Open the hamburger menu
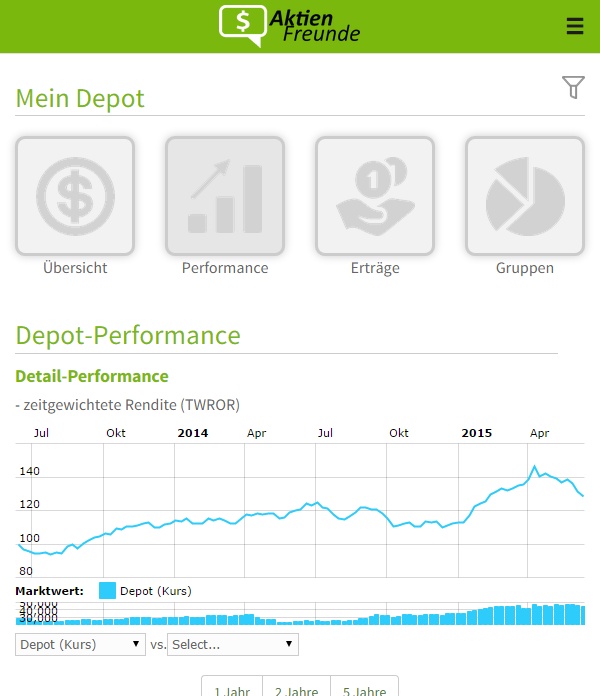Viewport: 600px width, 696px height. 574,26
